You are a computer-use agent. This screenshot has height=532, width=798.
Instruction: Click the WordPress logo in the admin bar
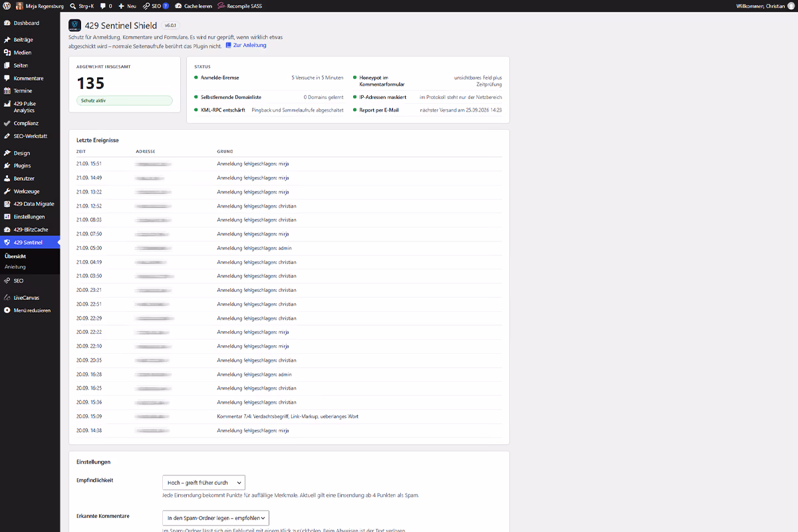click(7, 5)
